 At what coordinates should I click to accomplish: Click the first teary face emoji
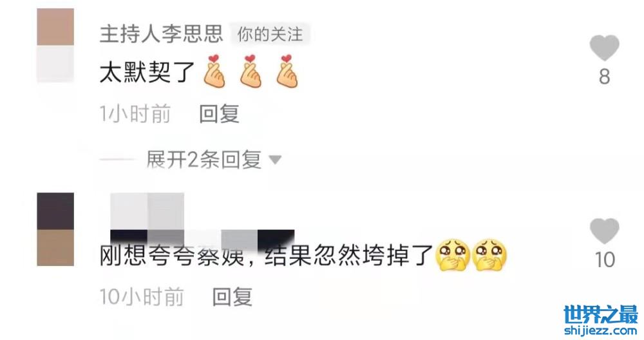pos(453,256)
